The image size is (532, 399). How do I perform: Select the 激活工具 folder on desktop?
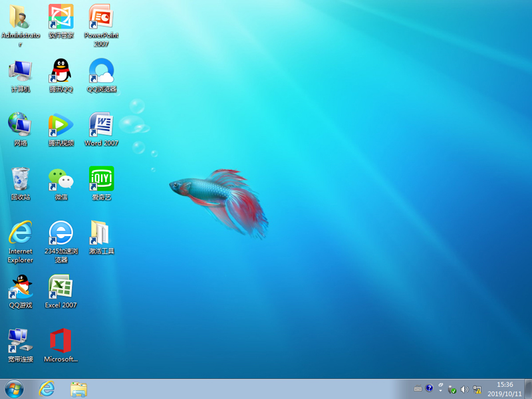[x=101, y=233]
